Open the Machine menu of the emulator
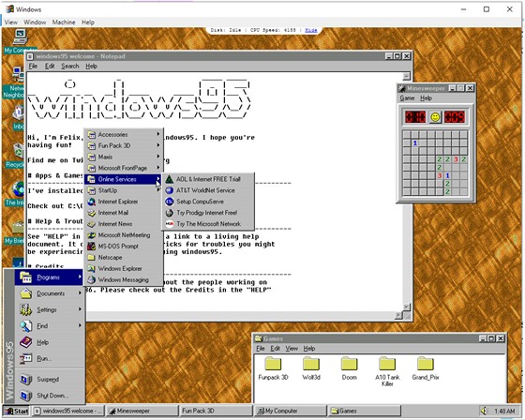This screenshot has width=525, height=420. [x=64, y=22]
